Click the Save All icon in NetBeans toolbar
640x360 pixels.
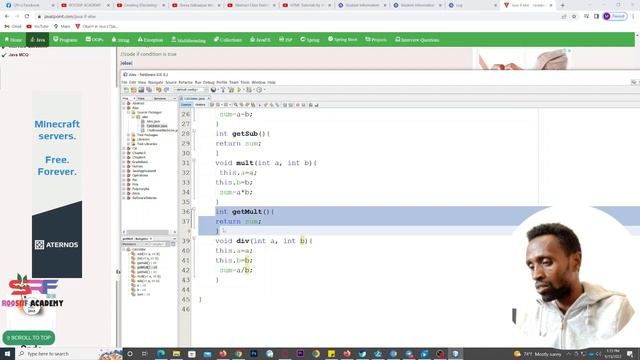tap(149, 90)
